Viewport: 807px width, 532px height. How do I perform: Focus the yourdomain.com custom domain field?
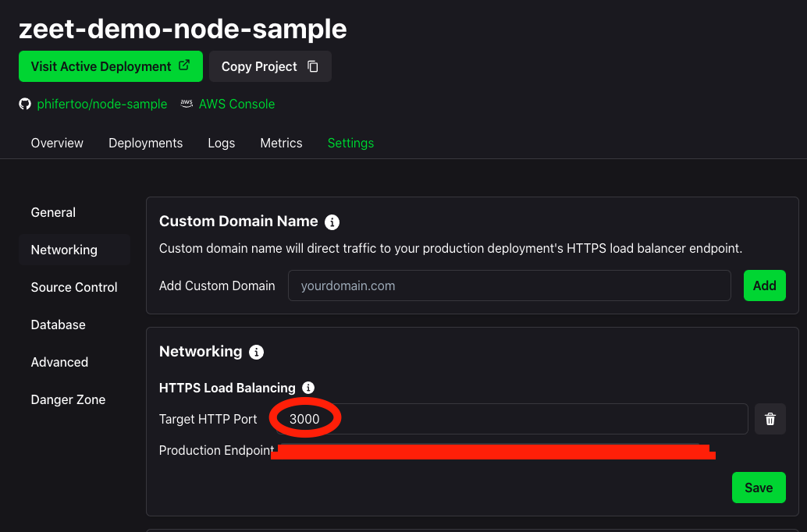[509, 286]
